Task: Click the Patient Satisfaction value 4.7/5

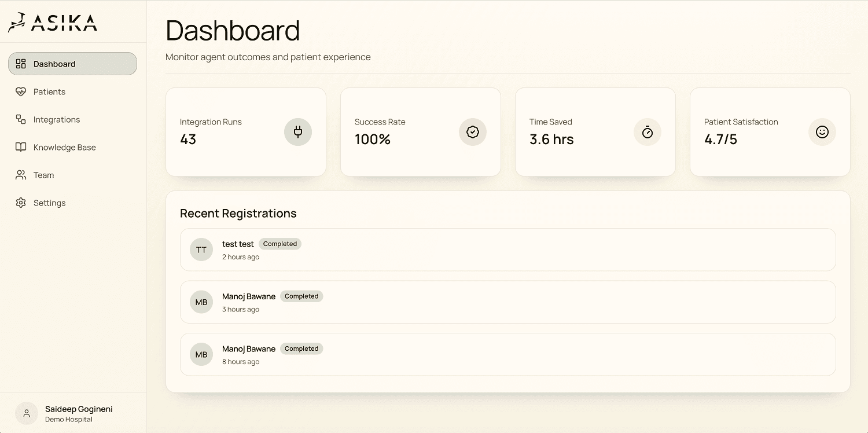Action: (x=720, y=140)
